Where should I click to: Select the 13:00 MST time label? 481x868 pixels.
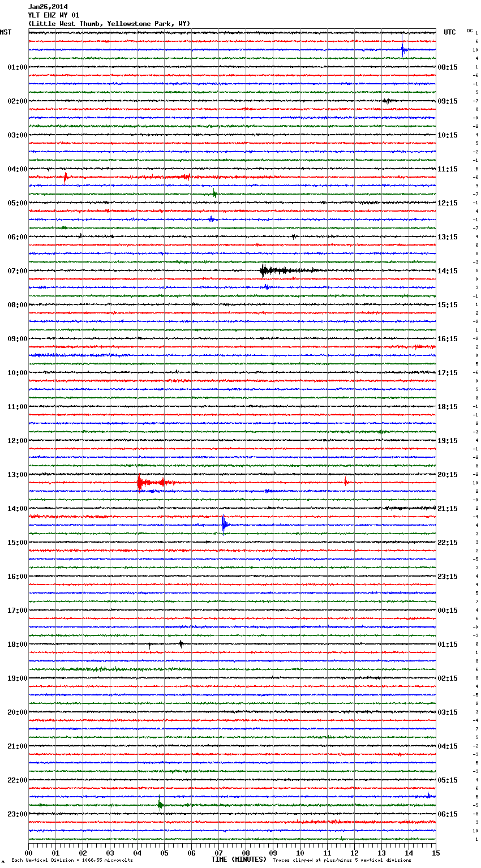point(17,475)
